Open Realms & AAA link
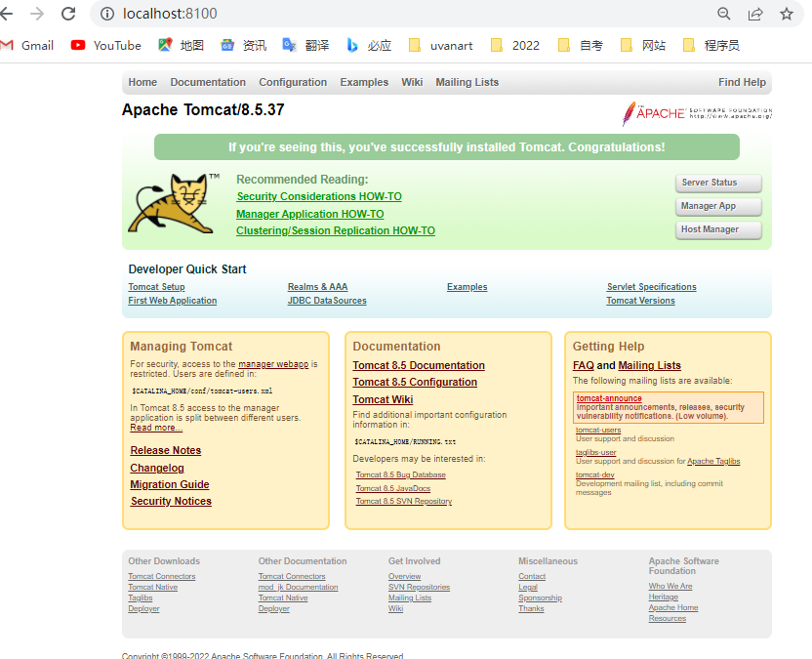The image size is (812, 659). click(x=317, y=287)
